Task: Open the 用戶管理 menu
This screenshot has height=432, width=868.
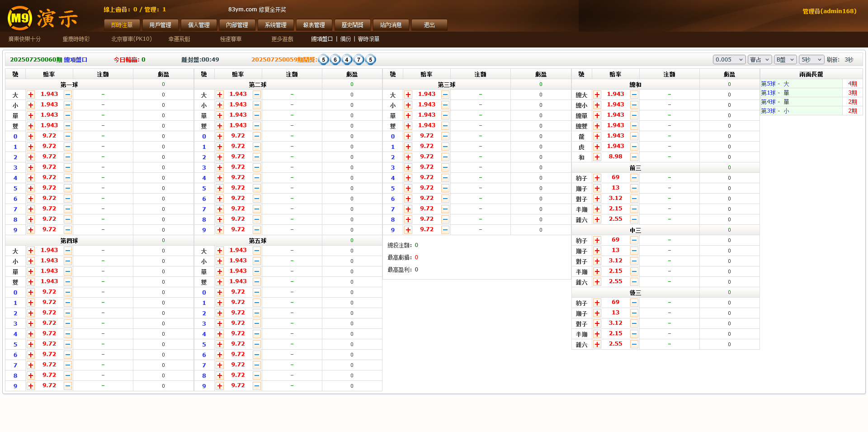Action: [160, 25]
